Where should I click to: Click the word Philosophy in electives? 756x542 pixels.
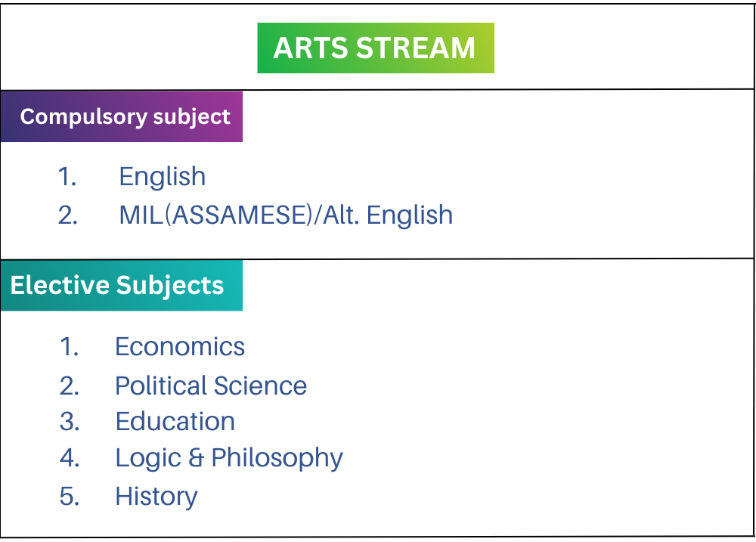(x=277, y=458)
